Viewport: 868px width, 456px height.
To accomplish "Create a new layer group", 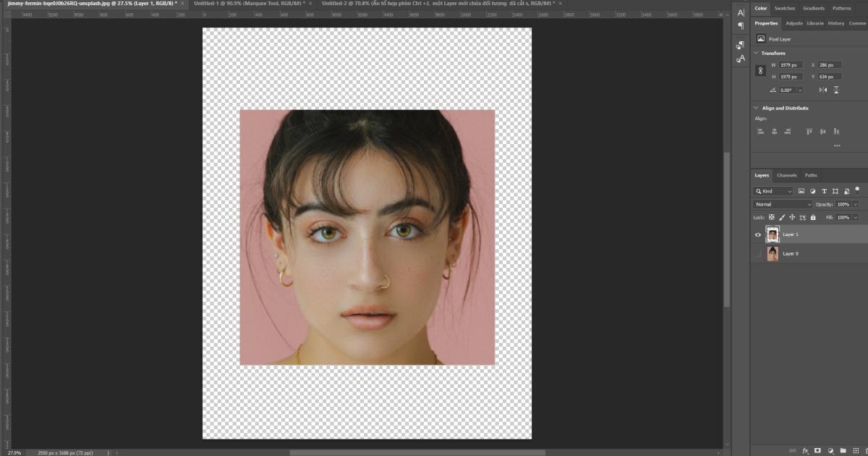I will coord(843,450).
